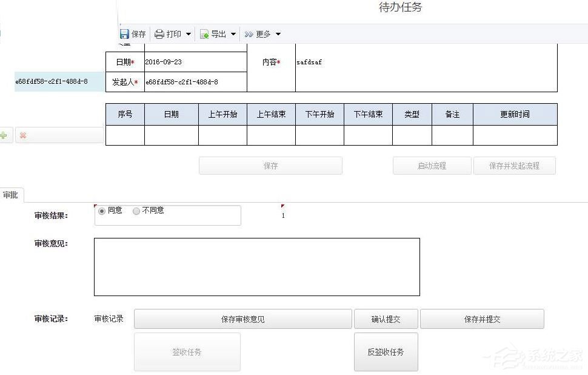The image size is (588, 375).
Task: Click the 备注 column header
Action: tap(452, 114)
